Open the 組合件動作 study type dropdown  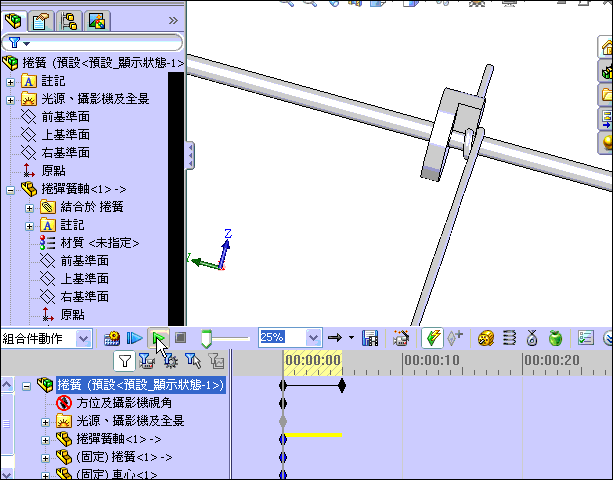[x=83, y=338]
